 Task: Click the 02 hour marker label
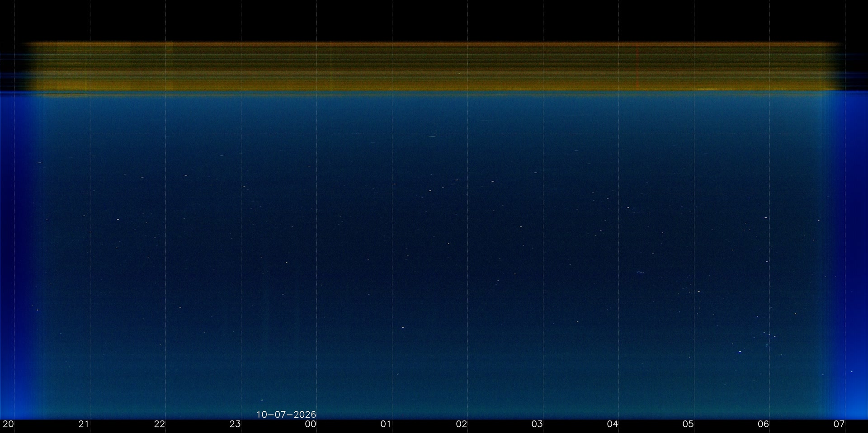[x=461, y=424]
